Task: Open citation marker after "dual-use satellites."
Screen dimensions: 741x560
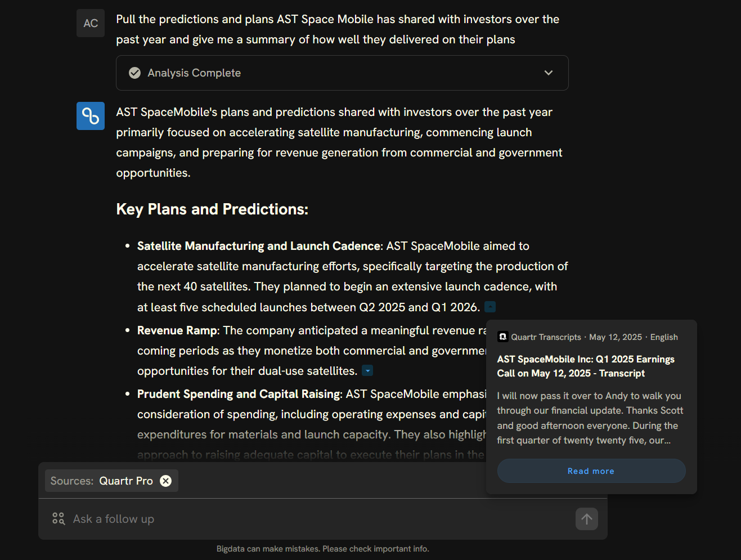Action: 367,371
